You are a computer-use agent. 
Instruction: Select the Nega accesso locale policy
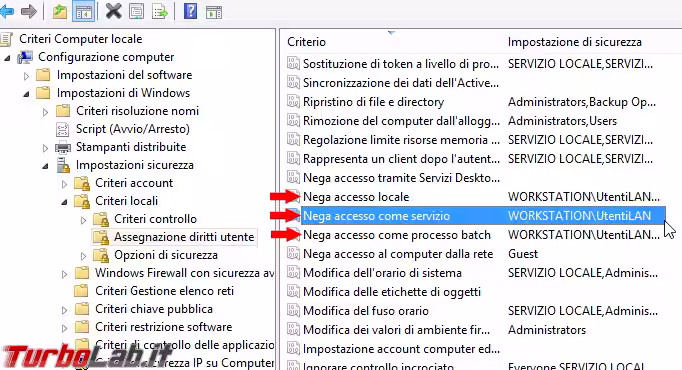[x=356, y=197]
